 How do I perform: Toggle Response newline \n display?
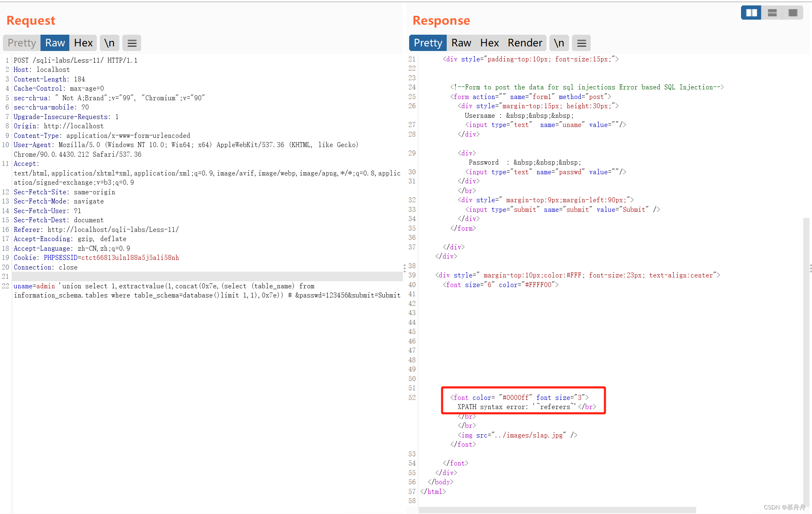click(559, 43)
